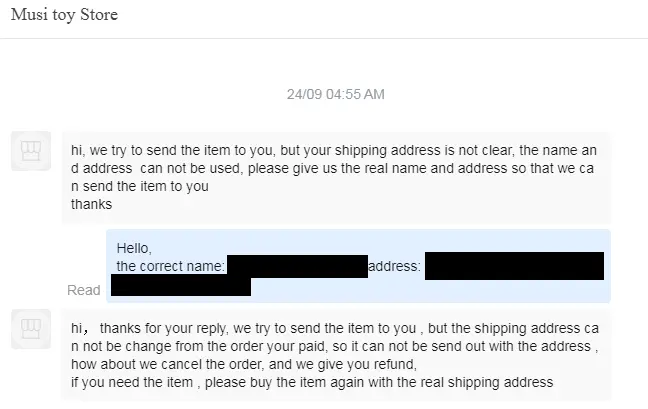Viewport: 648px width, 409px height.
Task: Click the redacted name black box
Action: [x=297, y=266]
